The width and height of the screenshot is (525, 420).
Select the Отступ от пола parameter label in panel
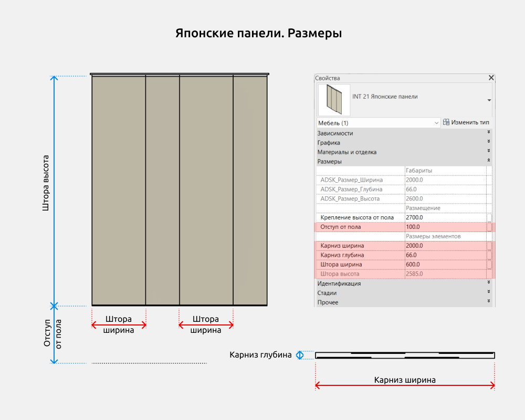point(341,227)
